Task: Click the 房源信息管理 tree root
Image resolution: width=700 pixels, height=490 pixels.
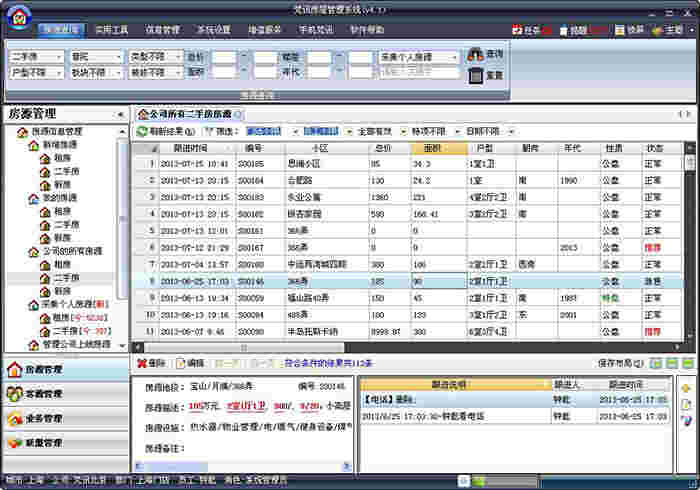Action: pos(57,132)
